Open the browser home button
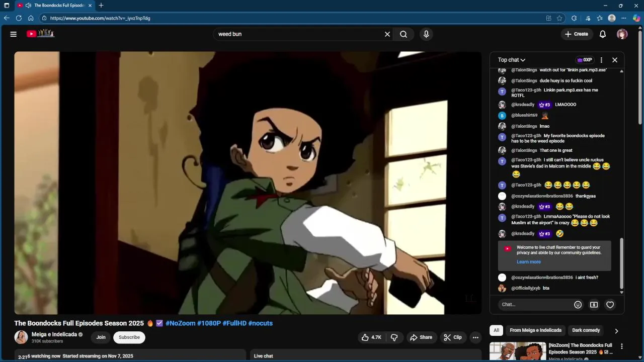This screenshot has height=362, width=644. click(31, 18)
